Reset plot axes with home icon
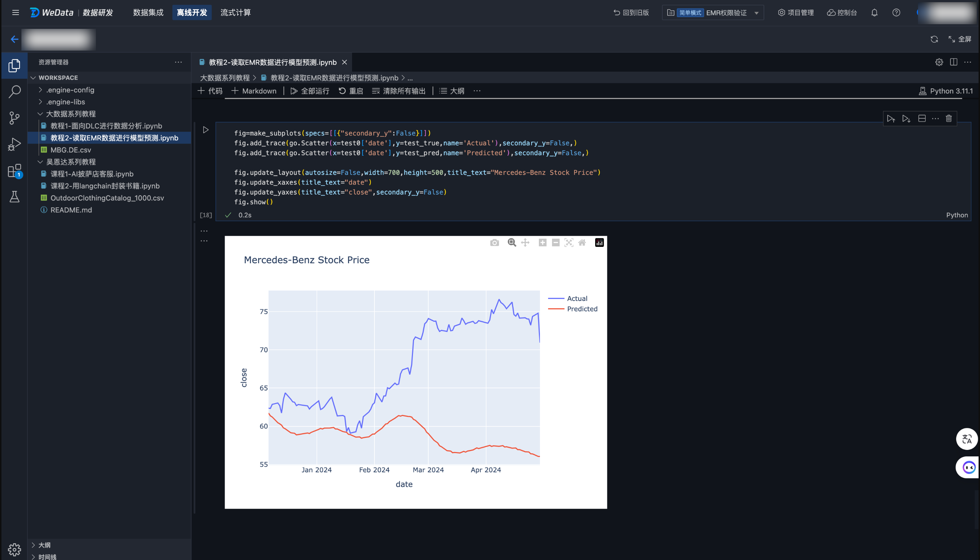The image size is (980, 560). (x=582, y=243)
